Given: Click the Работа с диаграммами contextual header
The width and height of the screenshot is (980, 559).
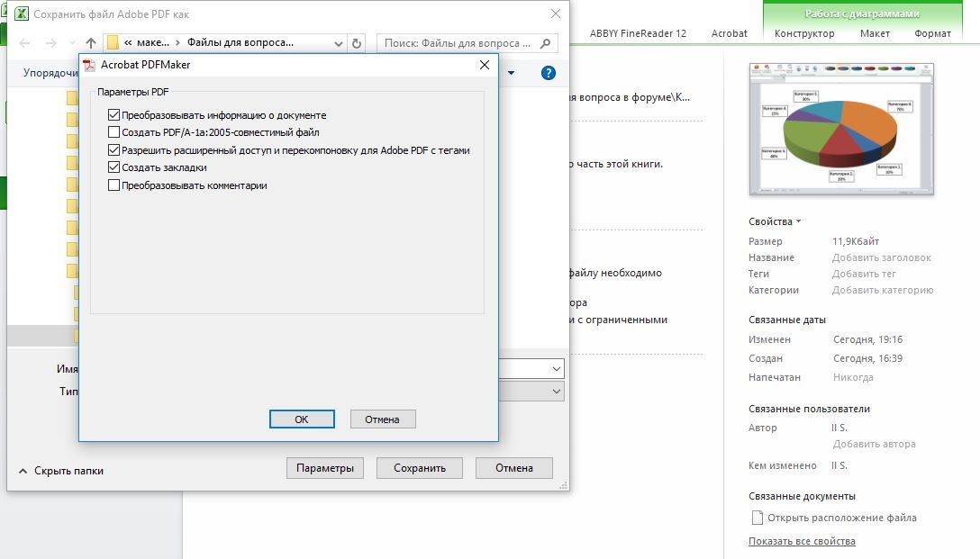Looking at the screenshot, I should 862,14.
